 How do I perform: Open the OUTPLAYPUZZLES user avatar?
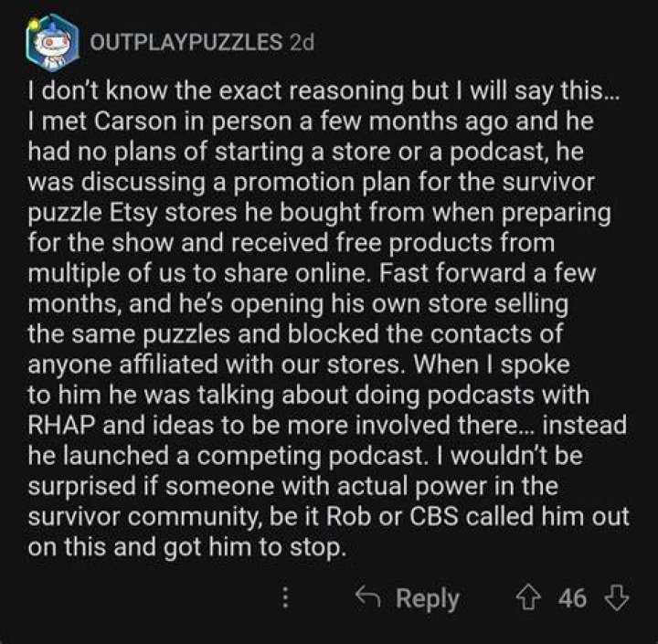click(52, 43)
